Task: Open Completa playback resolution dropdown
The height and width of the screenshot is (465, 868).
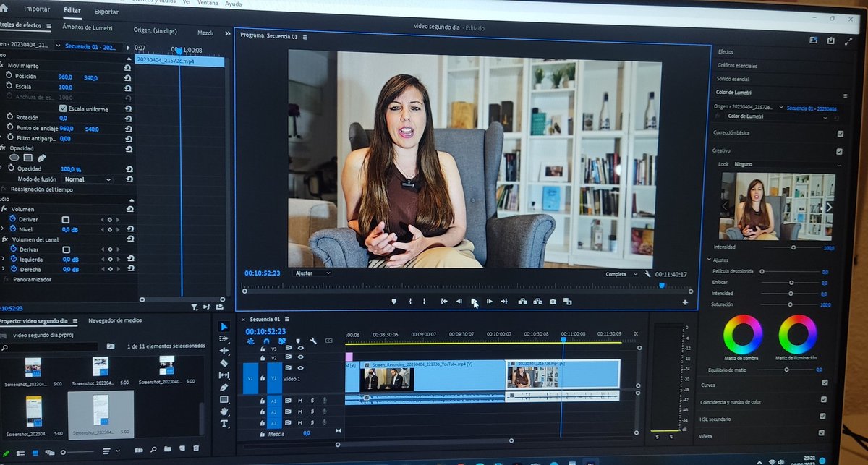Action: (x=621, y=274)
